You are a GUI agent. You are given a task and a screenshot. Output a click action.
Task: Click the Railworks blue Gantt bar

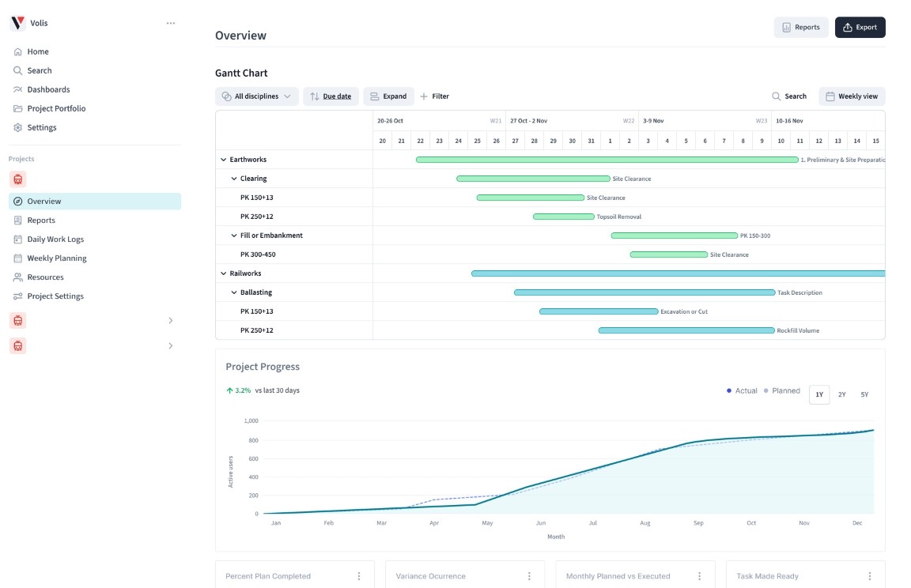(x=678, y=273)
